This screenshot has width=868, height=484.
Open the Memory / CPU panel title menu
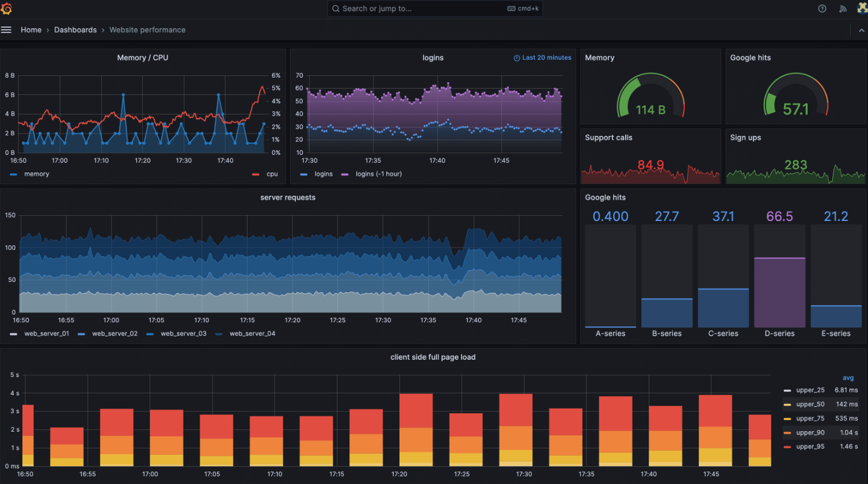pyautogui.click(x=143, y=58)
